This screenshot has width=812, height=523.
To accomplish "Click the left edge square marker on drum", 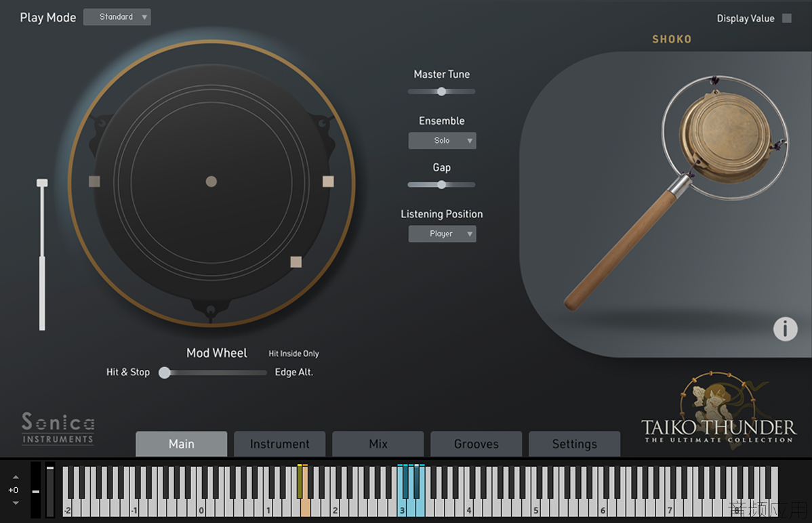I will pos(94,182).
